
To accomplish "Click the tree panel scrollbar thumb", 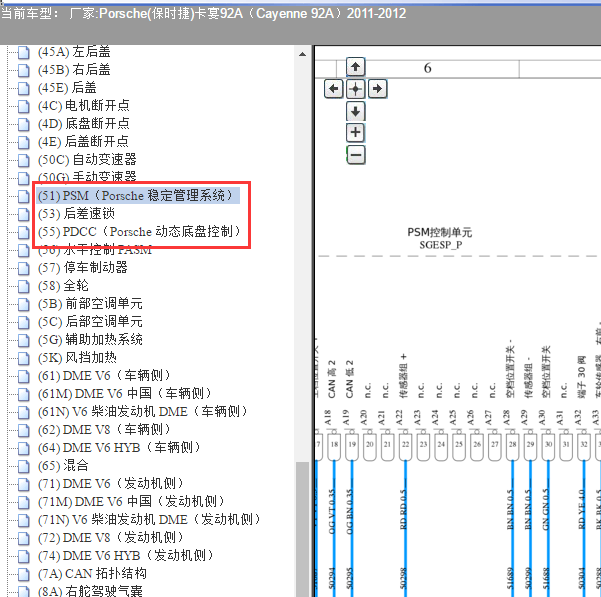I will 302,529.
